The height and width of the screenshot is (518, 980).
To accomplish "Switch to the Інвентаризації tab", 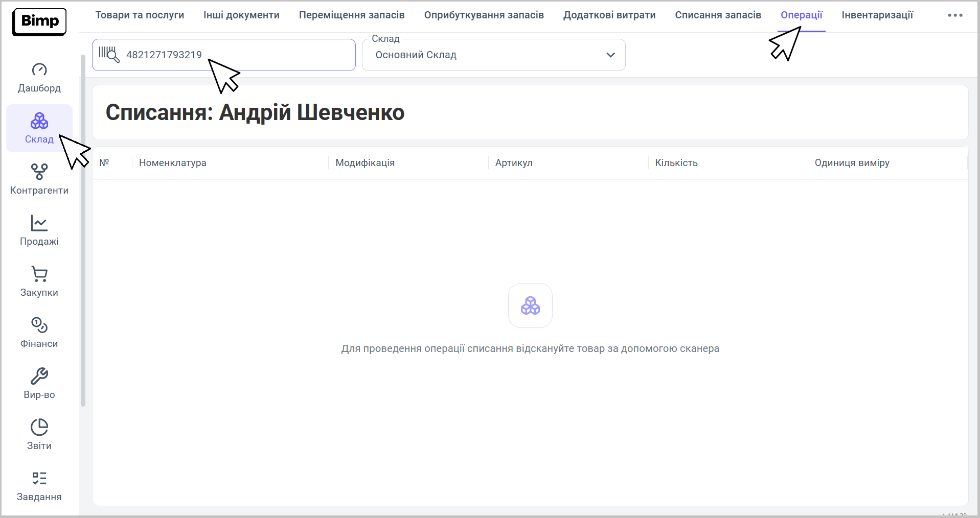I will (x=877, y=15).
